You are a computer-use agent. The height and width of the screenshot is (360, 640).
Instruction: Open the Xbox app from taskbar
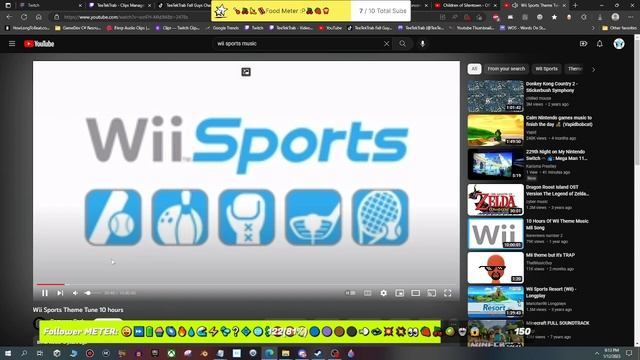[171, 353]
